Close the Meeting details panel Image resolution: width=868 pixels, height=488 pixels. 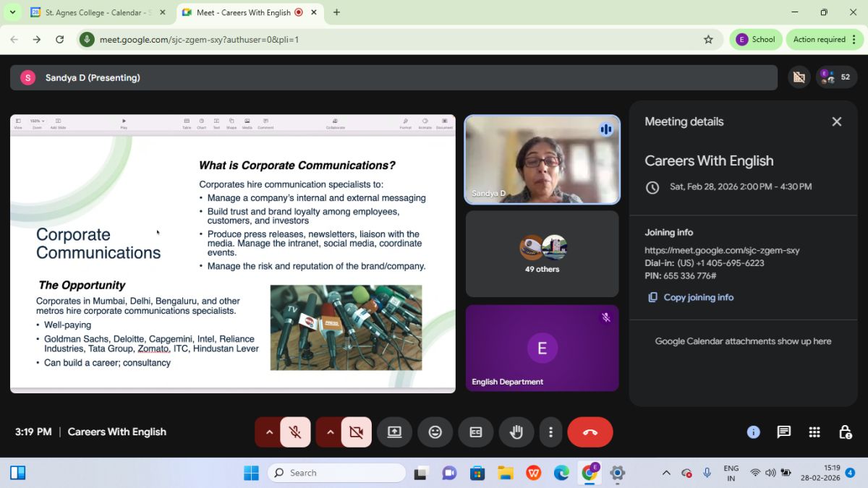[x=836, y=121]
